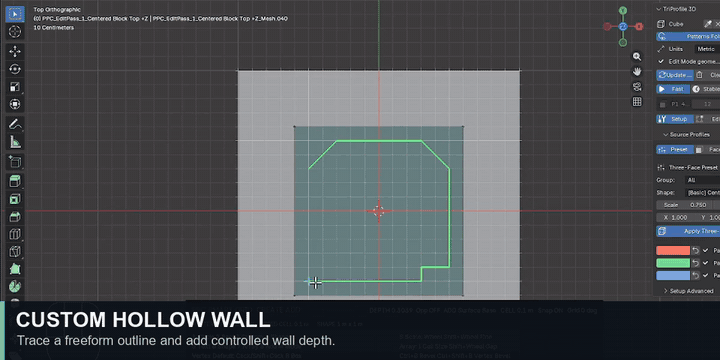Click the green Y axis gizmo ball

[623, 10]
